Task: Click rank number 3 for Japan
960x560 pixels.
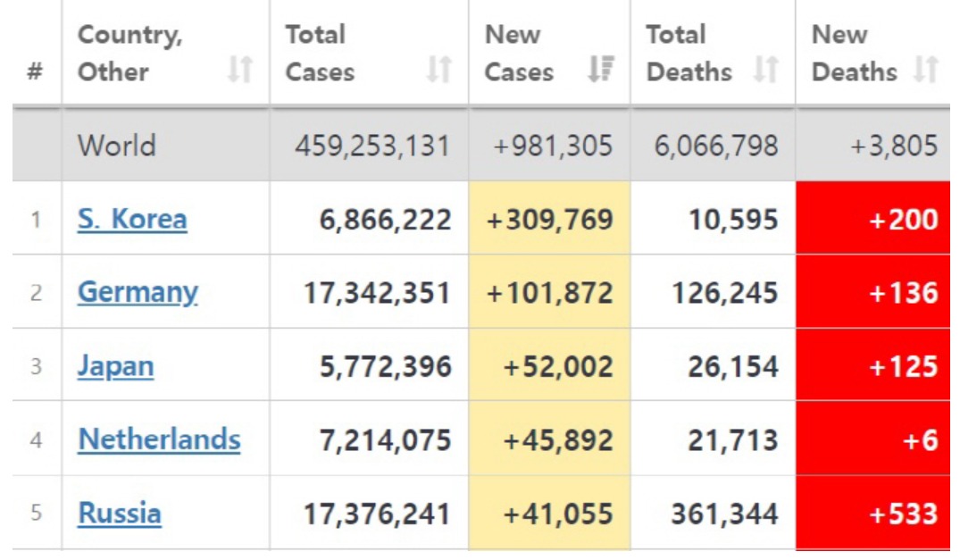Action: coord(36,366)
